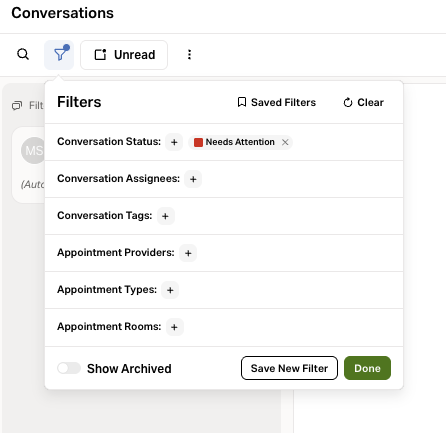The height and width of the screenshot is (433, 446).
Task: Click the Unread button
Action: coord(124,55)
